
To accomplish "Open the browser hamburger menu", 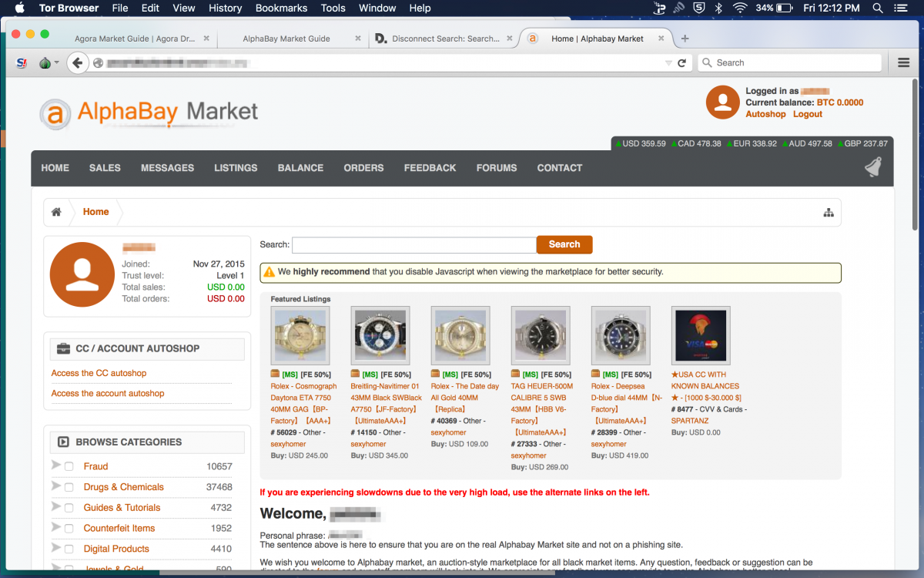I will [x=904, y=63].
